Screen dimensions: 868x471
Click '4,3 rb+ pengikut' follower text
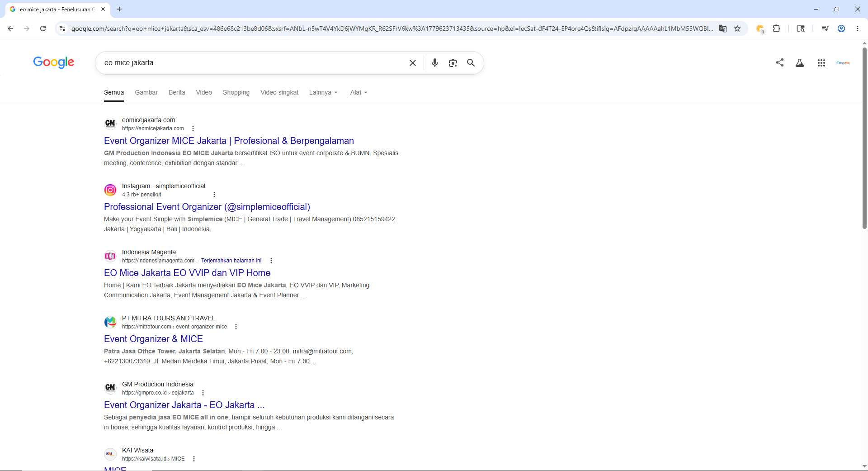tap(142, 195)
